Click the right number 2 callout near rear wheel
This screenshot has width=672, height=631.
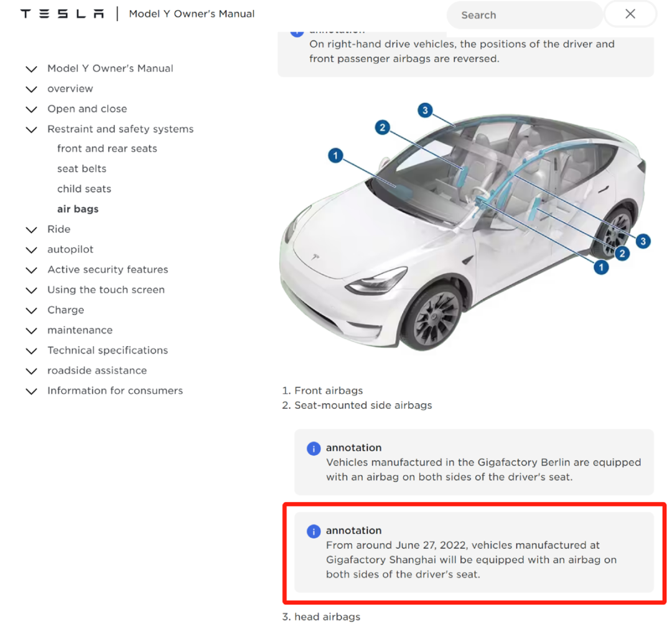point(622,253)
